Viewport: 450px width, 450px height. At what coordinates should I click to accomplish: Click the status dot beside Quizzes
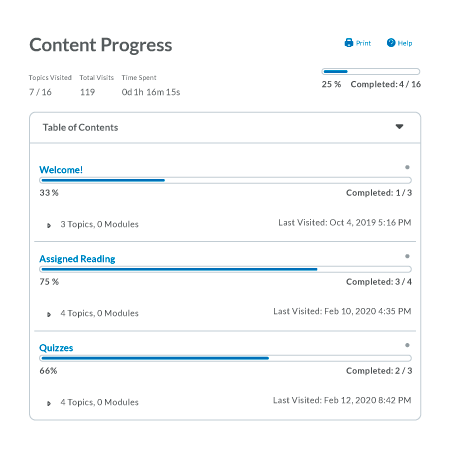[407, 345]
